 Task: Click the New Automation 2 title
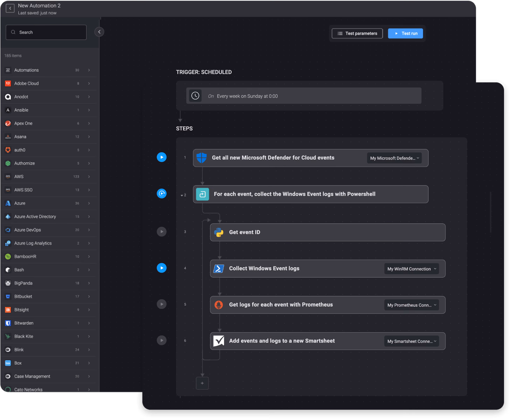[39, 6]
